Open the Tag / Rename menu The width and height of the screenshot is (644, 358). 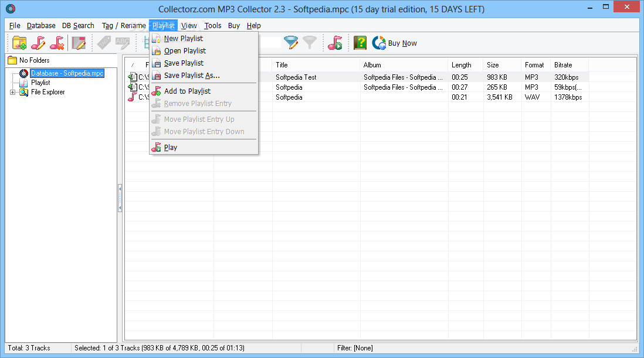pos(124,25)
